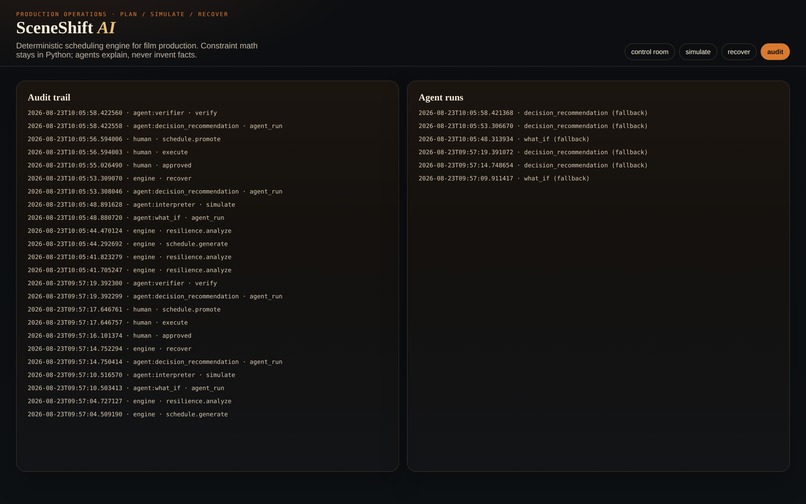Select agent run 10:05:58.421368 decision_recommendation (fallback)

[x=533, y=113]
